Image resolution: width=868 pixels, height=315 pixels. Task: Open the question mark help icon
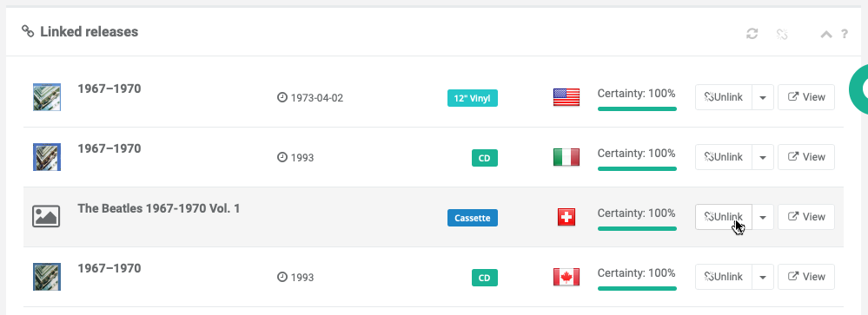(845, 34)
